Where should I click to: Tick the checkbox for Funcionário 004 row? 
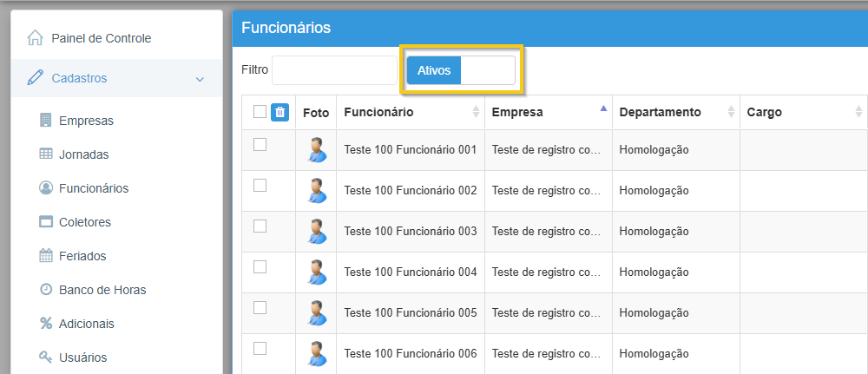(x=260, y=267)
